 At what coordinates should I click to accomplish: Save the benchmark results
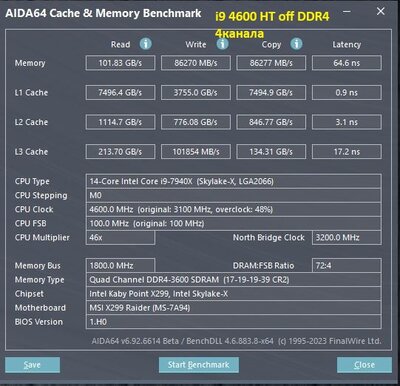point(32,365)
